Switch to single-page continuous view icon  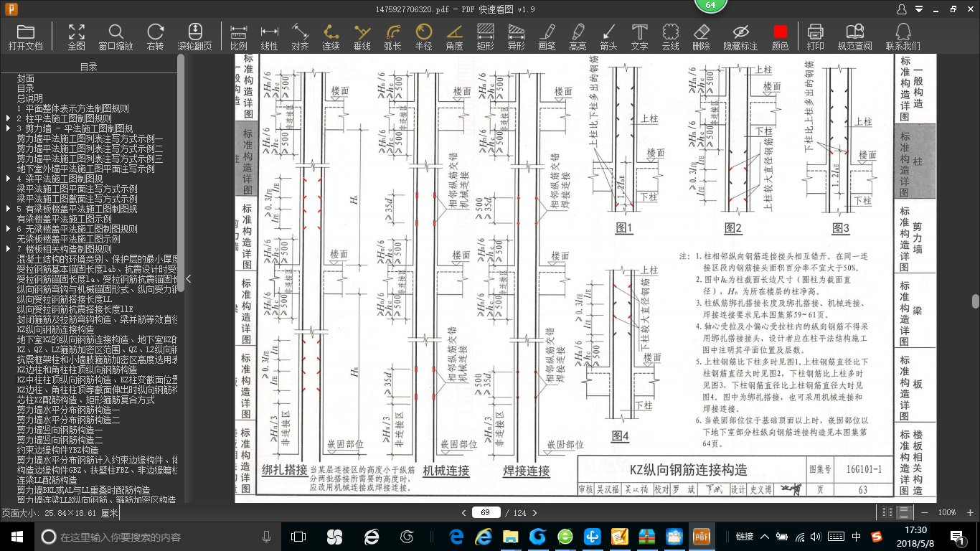pos(904,512)
